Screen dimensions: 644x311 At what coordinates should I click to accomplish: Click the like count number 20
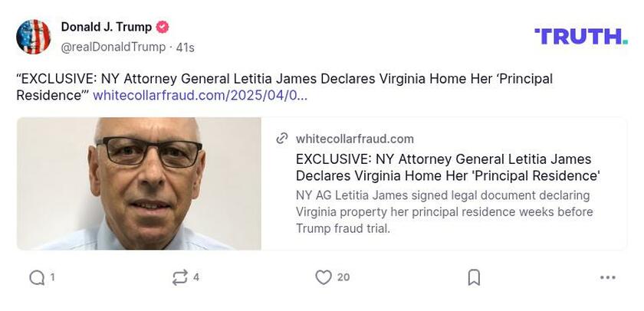[343, 277]
